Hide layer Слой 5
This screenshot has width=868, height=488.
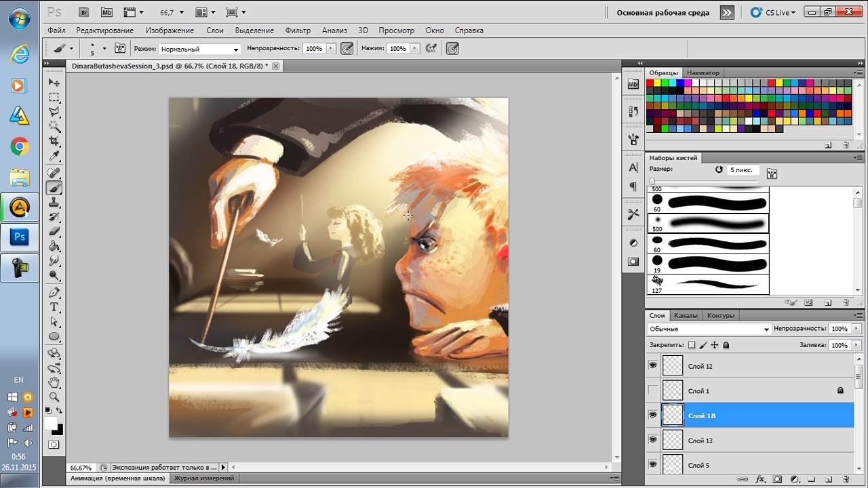[653, 465]
